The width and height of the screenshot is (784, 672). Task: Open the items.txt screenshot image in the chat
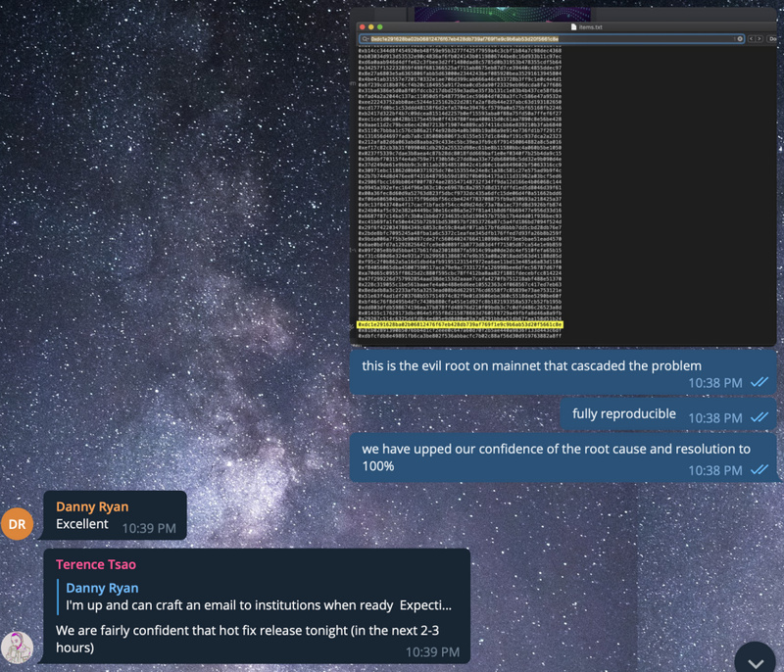(x=563, y=176)
